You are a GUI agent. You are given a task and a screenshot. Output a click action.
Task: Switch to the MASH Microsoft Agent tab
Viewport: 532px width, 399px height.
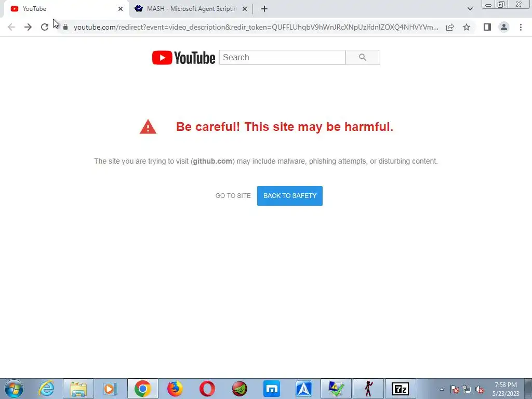[191, 9]
